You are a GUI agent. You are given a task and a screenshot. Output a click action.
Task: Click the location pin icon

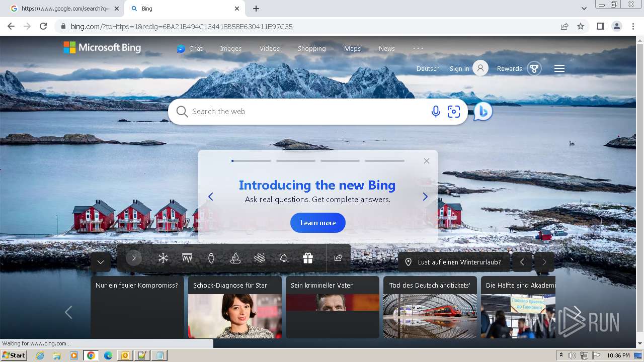click(x=409, y=262)
